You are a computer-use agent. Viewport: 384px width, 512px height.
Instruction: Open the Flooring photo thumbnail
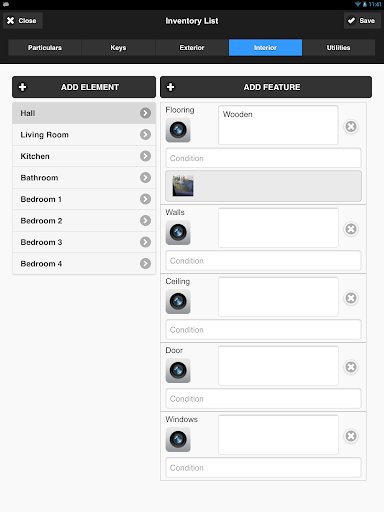coord(183,186)
